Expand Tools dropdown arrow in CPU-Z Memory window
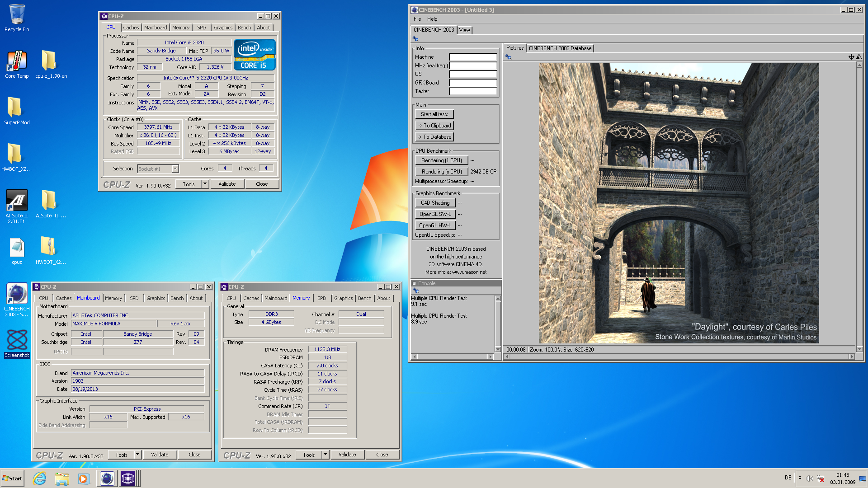 (x=325, y=455)
